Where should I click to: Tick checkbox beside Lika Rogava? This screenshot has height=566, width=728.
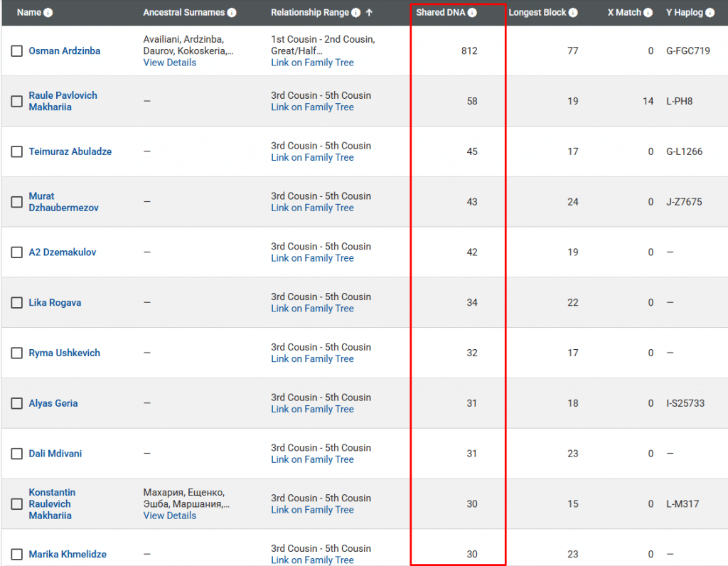tap(17, 303)
